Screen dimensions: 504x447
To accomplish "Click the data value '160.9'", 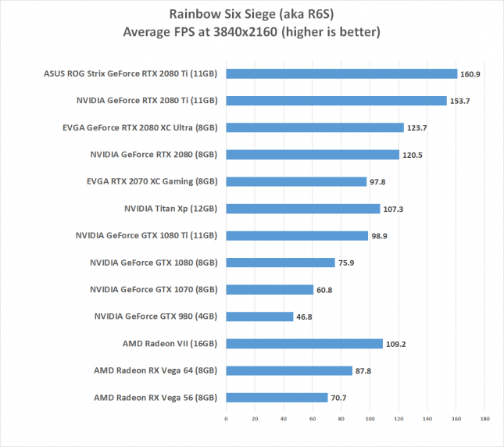I will (470, 74).
